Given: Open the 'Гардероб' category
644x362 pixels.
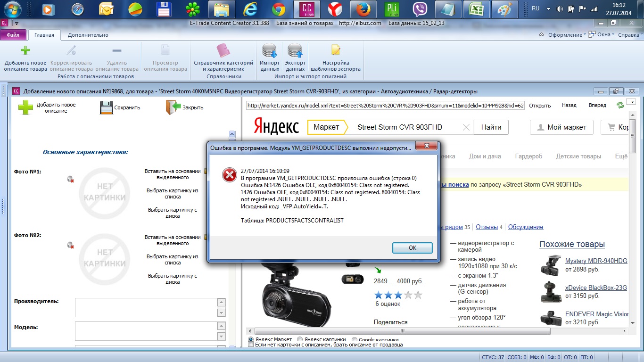Looking at the screenshot, I should [528, 156].
